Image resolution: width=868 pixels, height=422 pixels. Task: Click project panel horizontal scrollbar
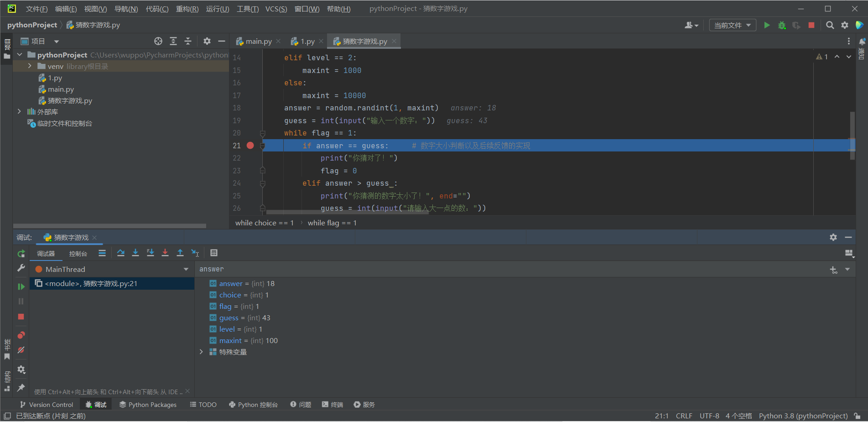[109, 225]
